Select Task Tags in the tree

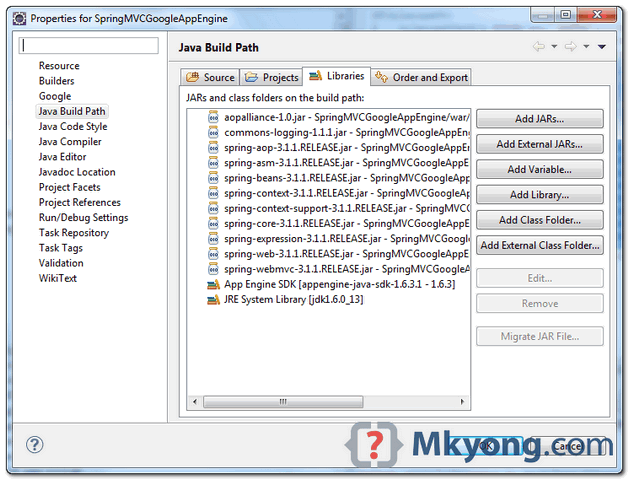tap(61, 248)
